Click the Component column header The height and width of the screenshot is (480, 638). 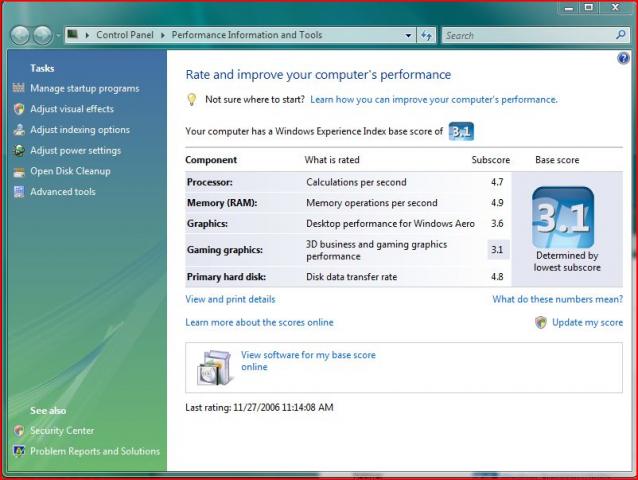pyautogui.click(x=211, y=160)
